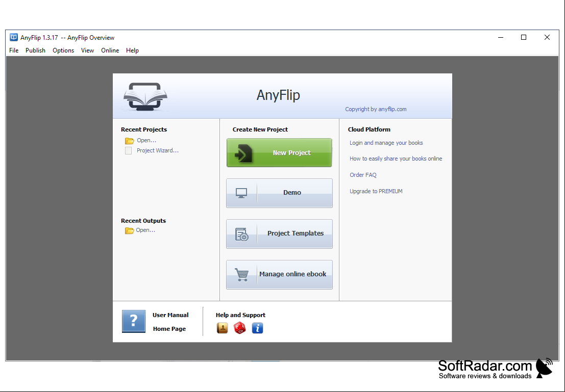Click the AnyFlip title bar app icon
This screenshot has height=392, width=565.
(14, 37)
